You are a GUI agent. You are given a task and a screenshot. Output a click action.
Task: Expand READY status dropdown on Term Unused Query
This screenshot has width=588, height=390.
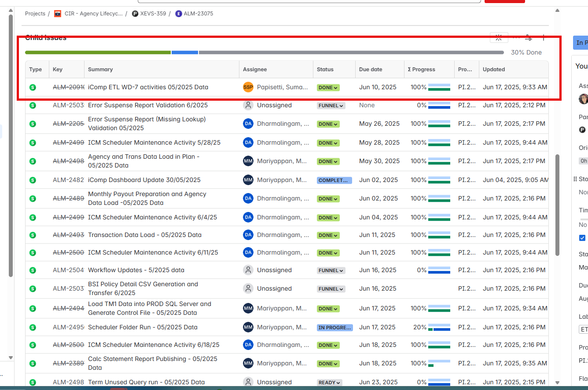(x=330, y=383)
